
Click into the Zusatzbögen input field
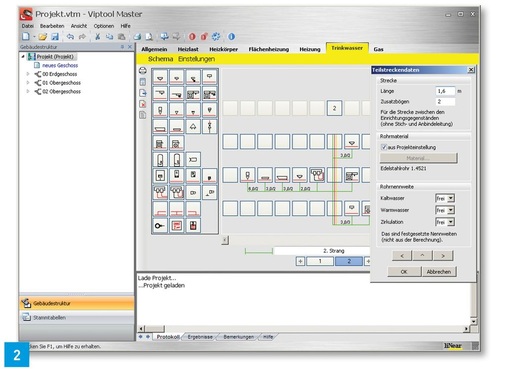tap(445, 102)
